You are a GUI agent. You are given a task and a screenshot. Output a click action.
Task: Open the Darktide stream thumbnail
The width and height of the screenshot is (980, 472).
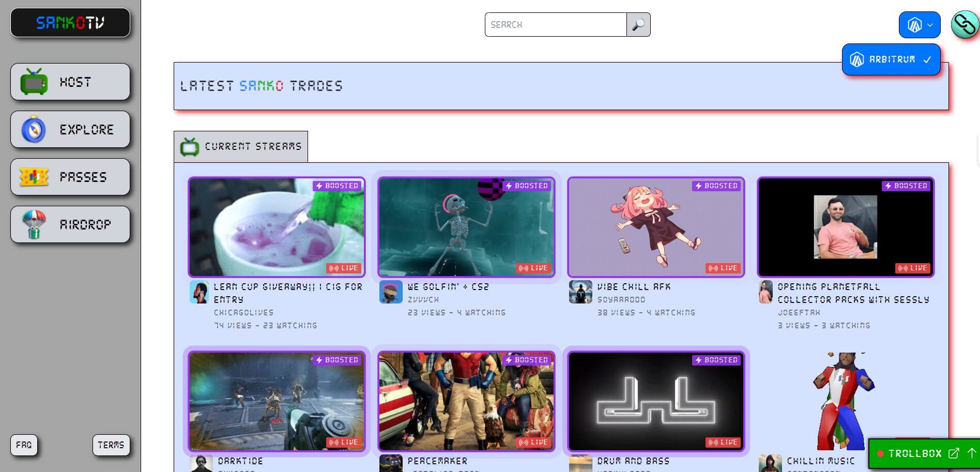[x=277, y=401]
